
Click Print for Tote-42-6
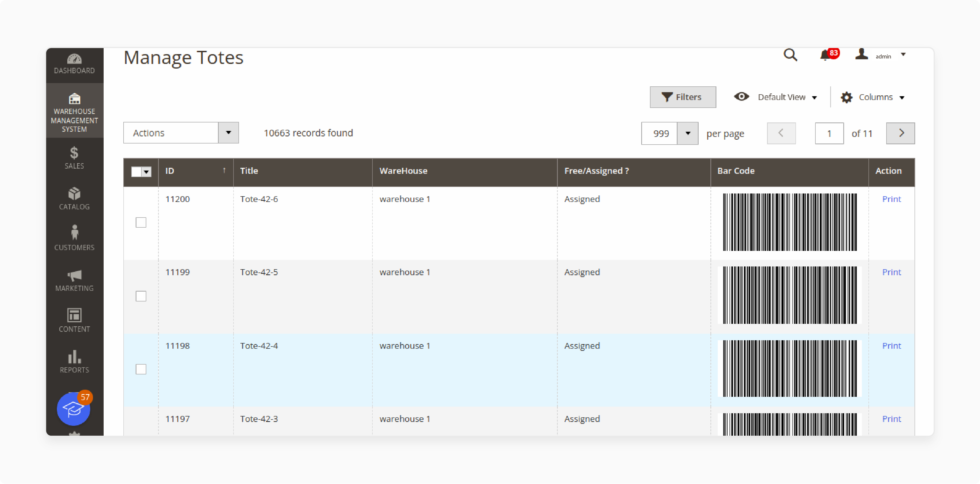click(891, 199)
